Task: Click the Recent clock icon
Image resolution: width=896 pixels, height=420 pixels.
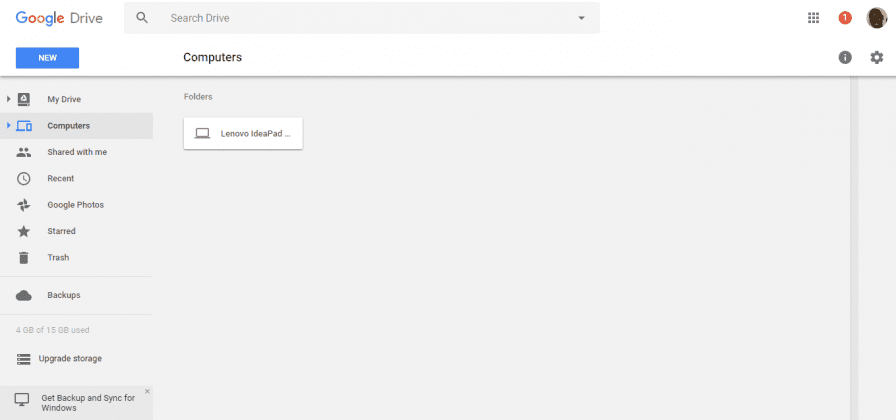Action: click(x=23, y=178)
